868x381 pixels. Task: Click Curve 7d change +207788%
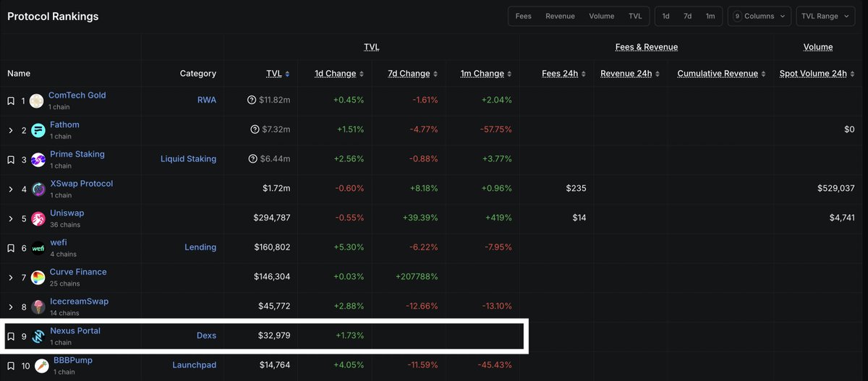[417, 277]
